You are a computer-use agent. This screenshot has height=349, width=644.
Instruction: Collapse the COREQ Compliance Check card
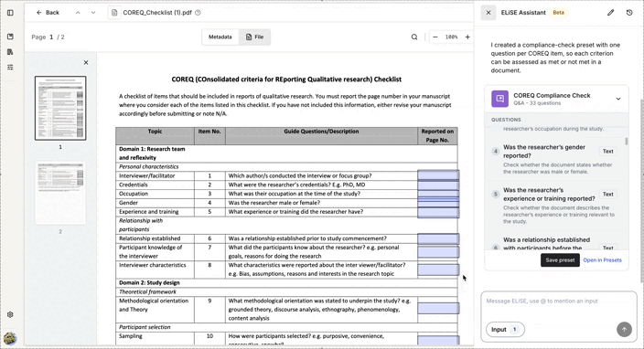tap(618, 99)
